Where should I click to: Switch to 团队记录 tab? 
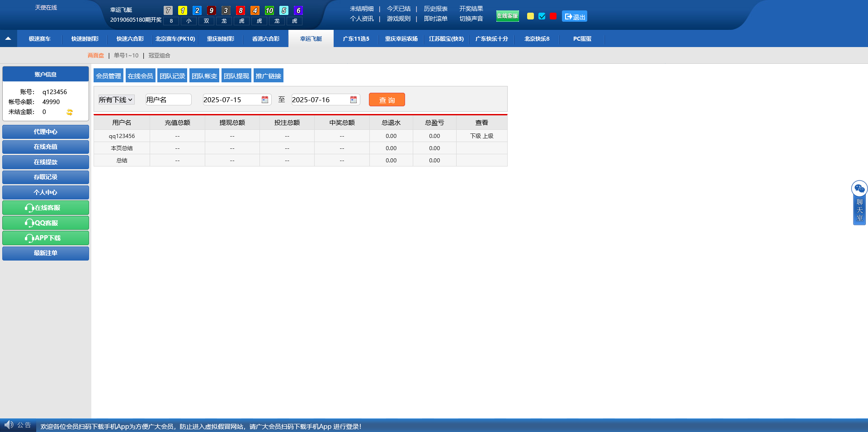click(x=172, y=76)
